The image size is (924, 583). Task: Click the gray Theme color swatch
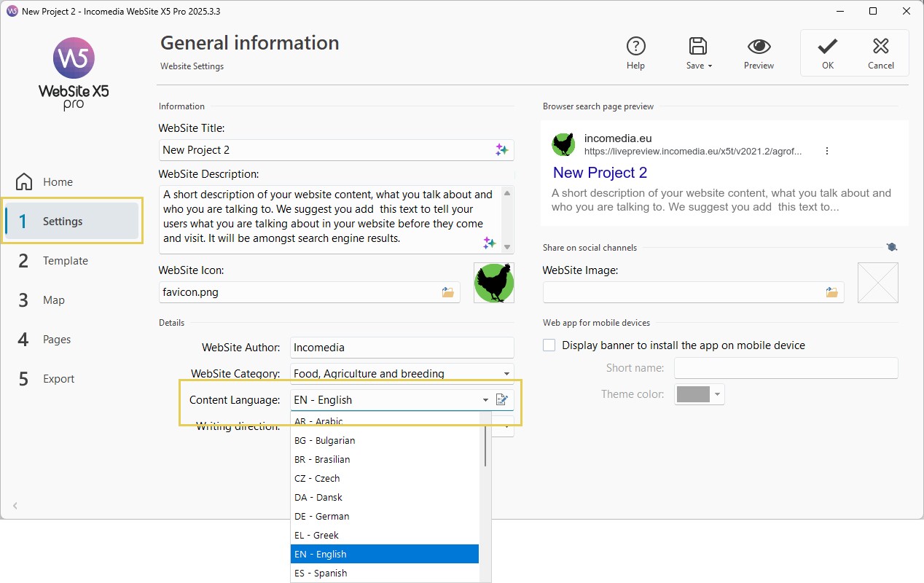coord(693,394)
